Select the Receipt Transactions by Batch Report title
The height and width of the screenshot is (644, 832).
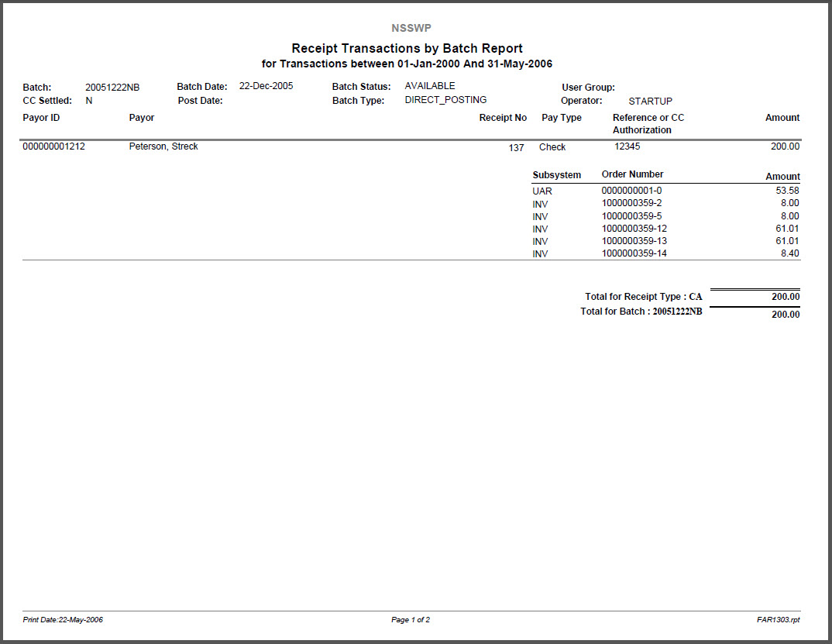click(x=407, y=48)
